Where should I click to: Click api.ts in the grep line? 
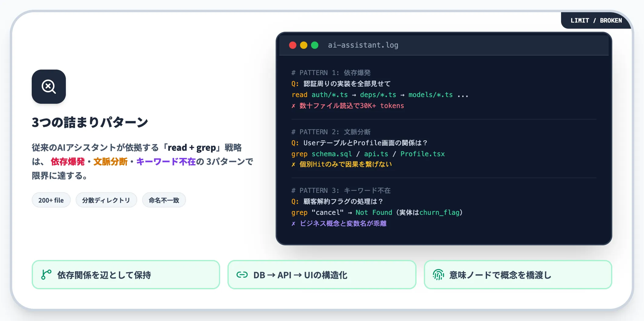coord(376,154)
